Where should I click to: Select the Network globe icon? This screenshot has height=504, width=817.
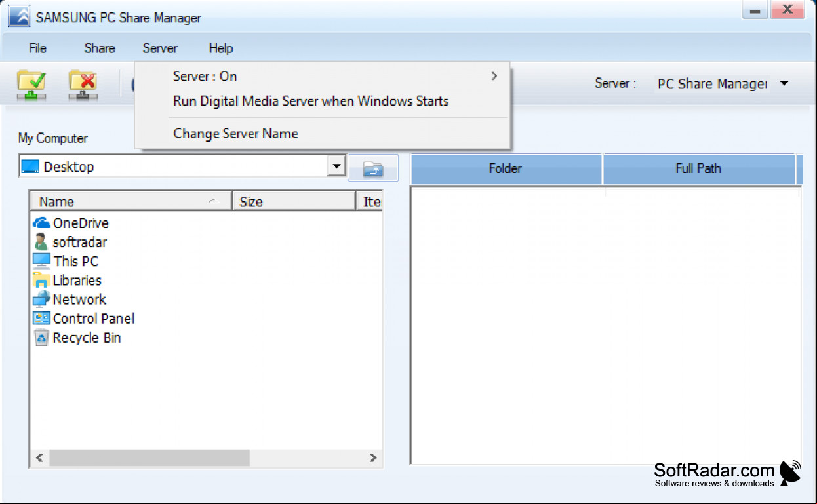click(41, 300)
